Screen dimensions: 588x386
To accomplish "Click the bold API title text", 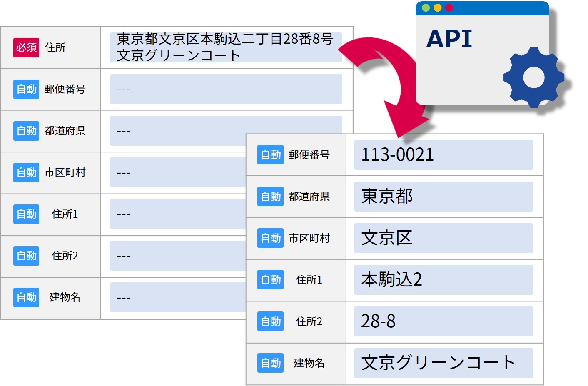I will coord(449,39).
